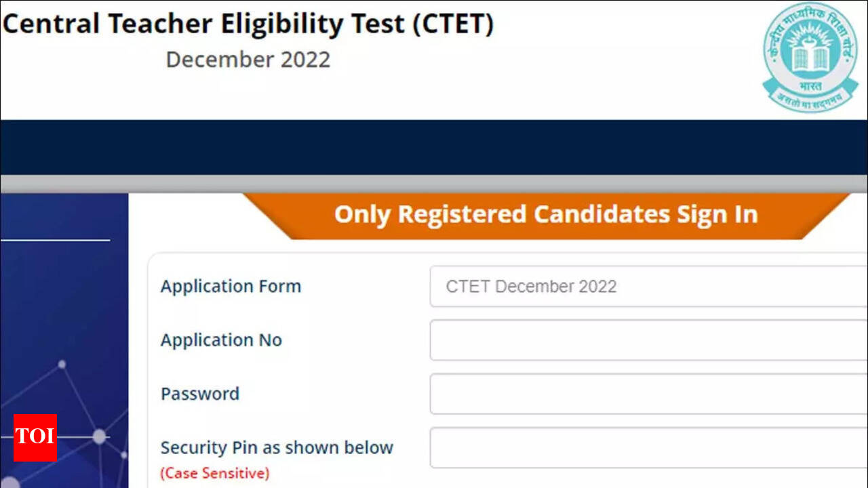The height and width of the screenshot is (488, 868).
Task: Click the large network node dot graphic
Action: (99, 436)
